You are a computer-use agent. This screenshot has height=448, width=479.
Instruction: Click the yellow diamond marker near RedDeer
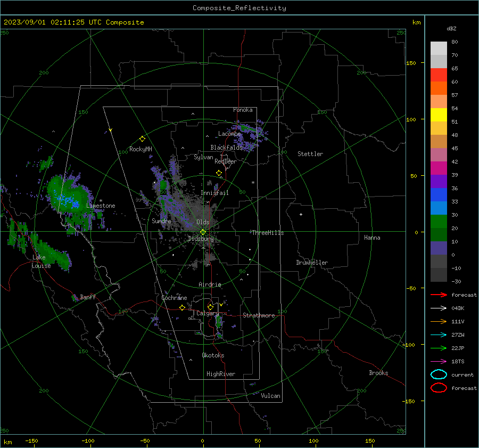(219, 173)
